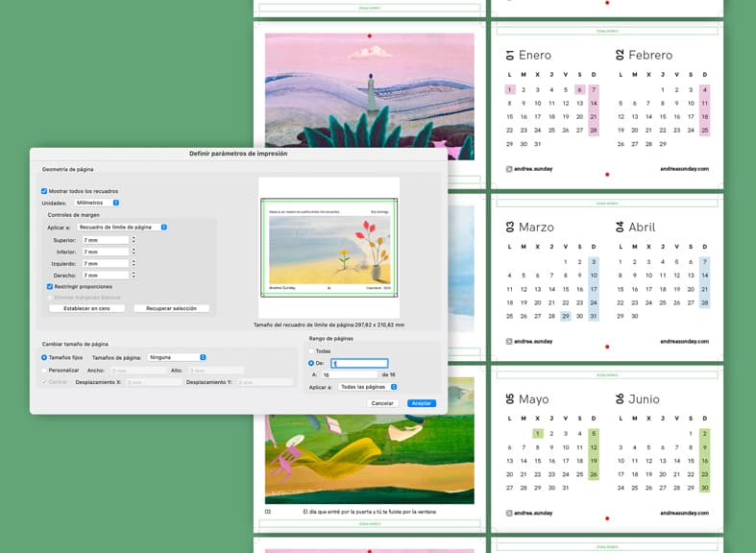Image resolution: width=756 pixels, height=553 pixels.
Task: Click the stepper beside the Derecho margin
Action: 133,275
